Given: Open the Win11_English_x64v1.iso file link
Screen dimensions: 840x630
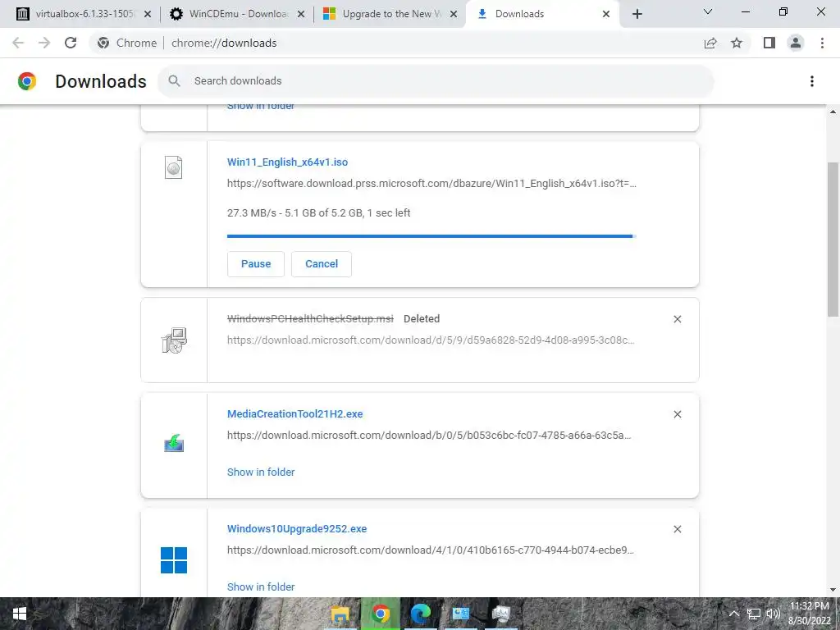Looking at the screenshot, I should [x=287, y=162].
